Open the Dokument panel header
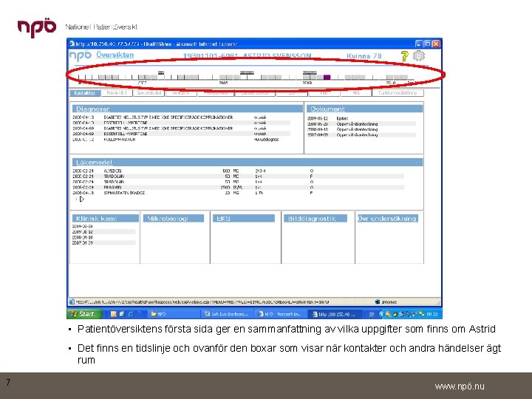Image resolution: width=532 pixels, height=399 pixels. click(365, 109)
